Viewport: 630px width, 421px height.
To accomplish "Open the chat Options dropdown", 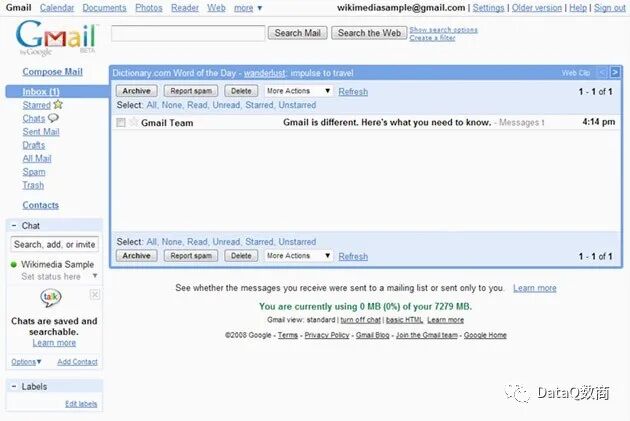I will 26,362.
